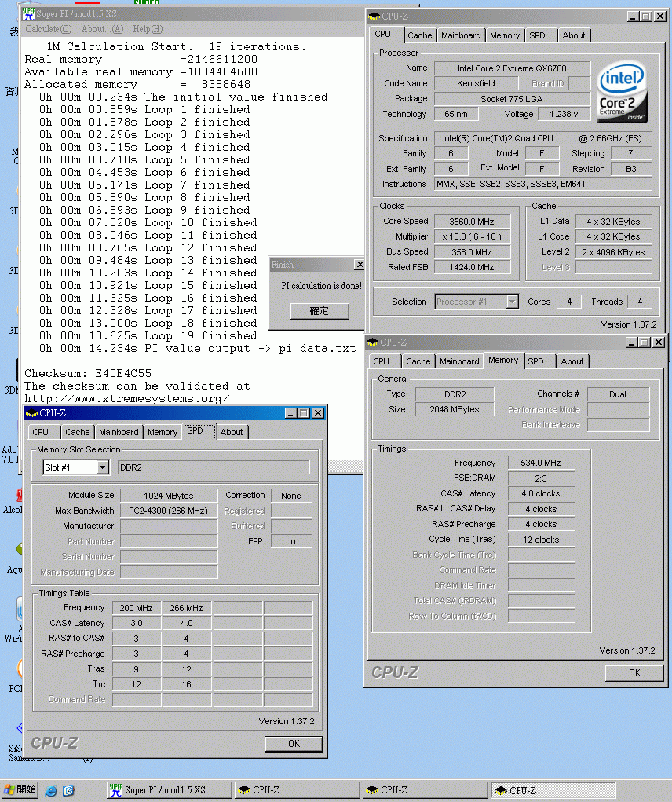Switch to SPD tab in top CPU-Z window
Viewport: 672px width, 802px height.
click(537, 35)
